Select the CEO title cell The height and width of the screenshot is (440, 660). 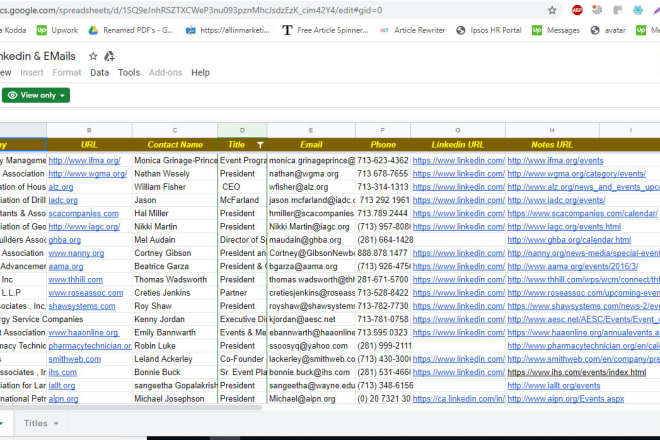(x=242, y=187)
